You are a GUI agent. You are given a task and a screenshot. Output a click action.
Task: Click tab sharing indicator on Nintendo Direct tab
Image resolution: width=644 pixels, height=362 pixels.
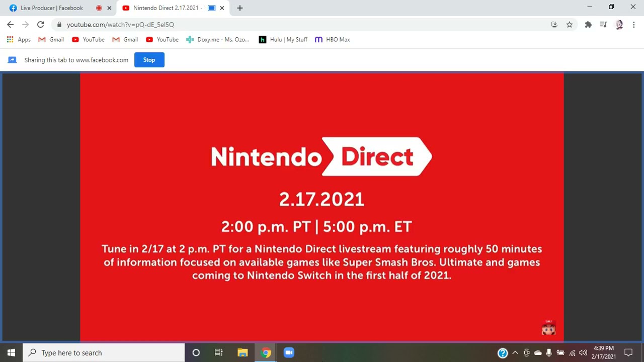[x=211, y=8]
